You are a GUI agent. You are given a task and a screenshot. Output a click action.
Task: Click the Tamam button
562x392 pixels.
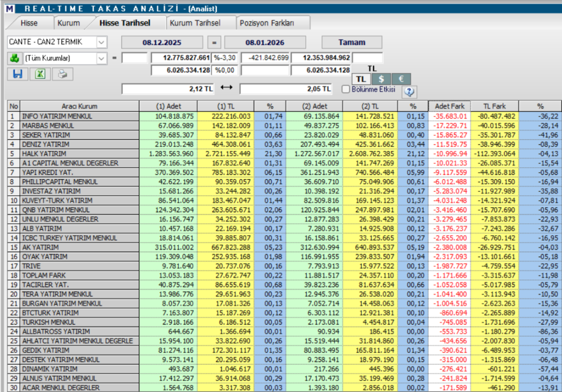(352, 42)
